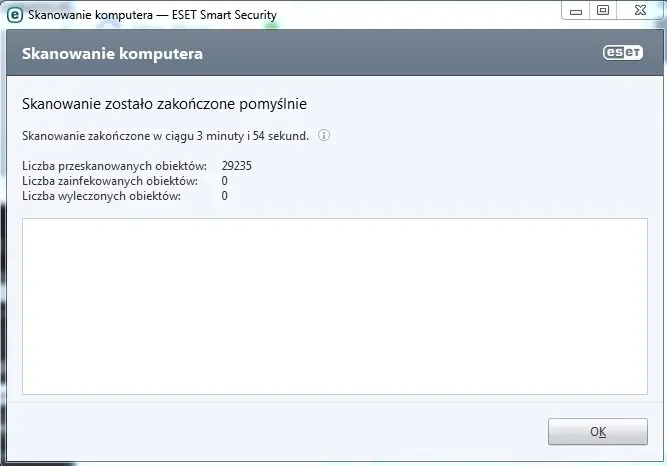Click the infected objects count value
Screen dimensions: 667x466
coord(225,181)
